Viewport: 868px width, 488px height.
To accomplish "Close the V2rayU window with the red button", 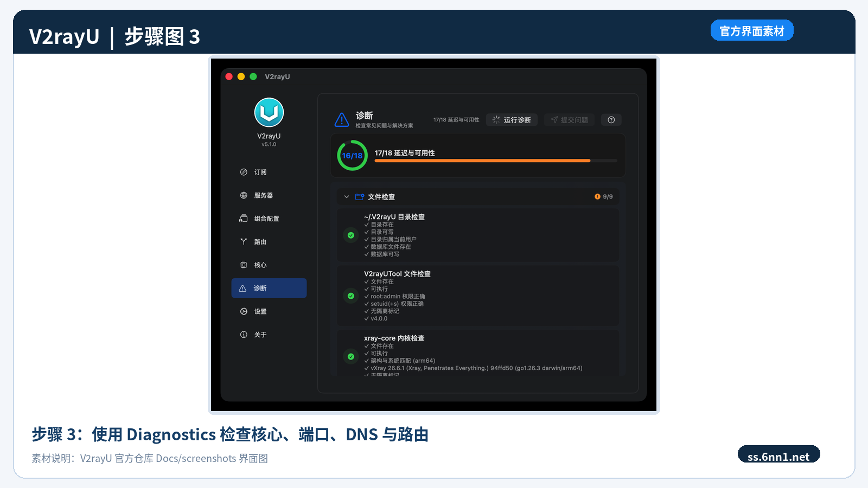I will [x=229, y=76].
